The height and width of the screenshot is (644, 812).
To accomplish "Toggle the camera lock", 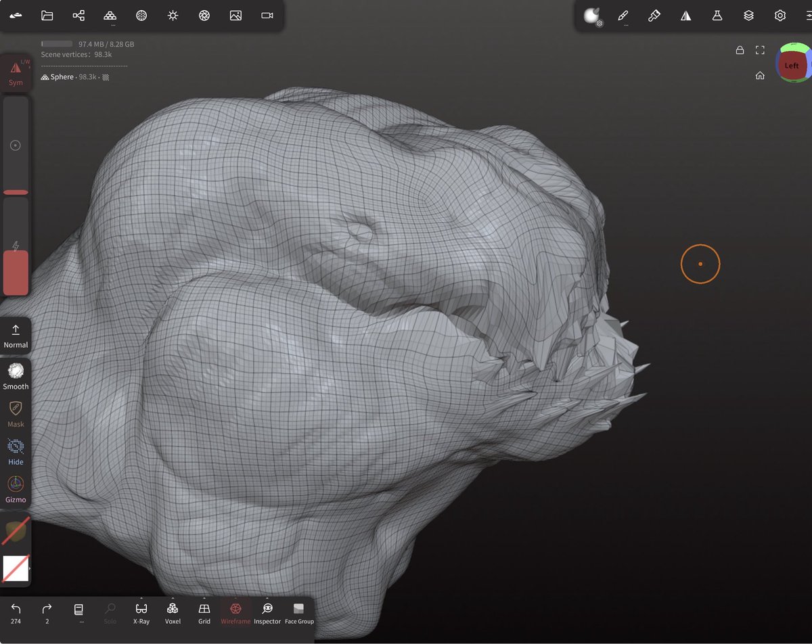I will click(740, 49).
